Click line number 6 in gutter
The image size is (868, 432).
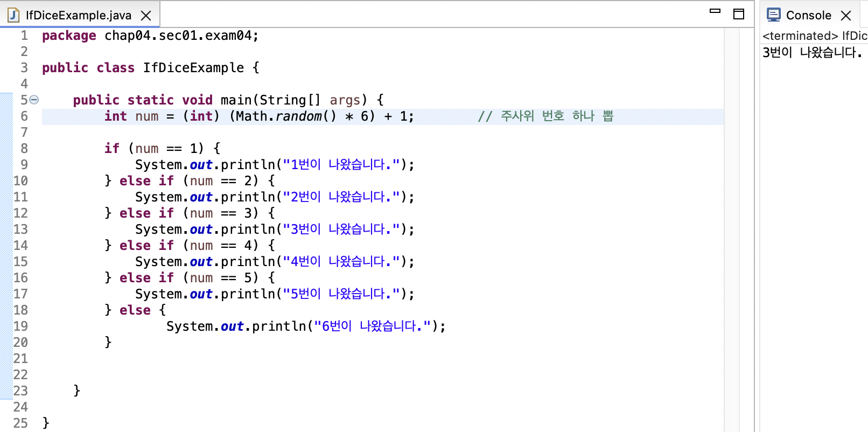point(24,116)
